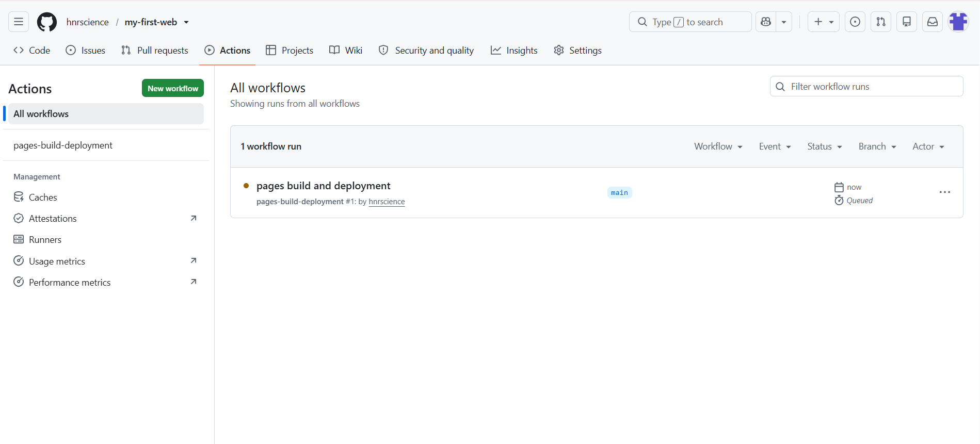The height and width of the screenshot is (444, 980).
Task: Click the hnrscience actor link in run
Action: (x=387, y=202)
